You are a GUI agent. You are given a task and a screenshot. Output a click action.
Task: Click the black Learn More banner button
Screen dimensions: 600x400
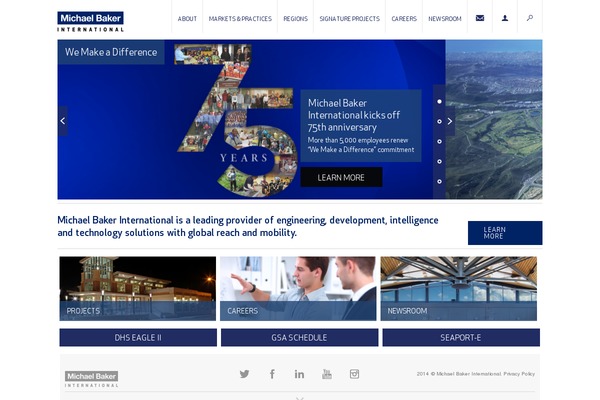click(x=341, y=177)
